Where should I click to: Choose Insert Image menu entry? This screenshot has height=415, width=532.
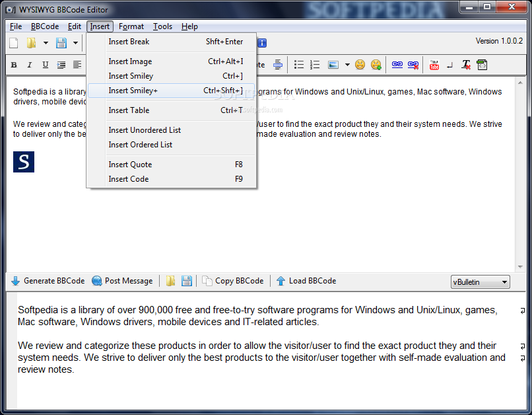click(x=172, y=61)
